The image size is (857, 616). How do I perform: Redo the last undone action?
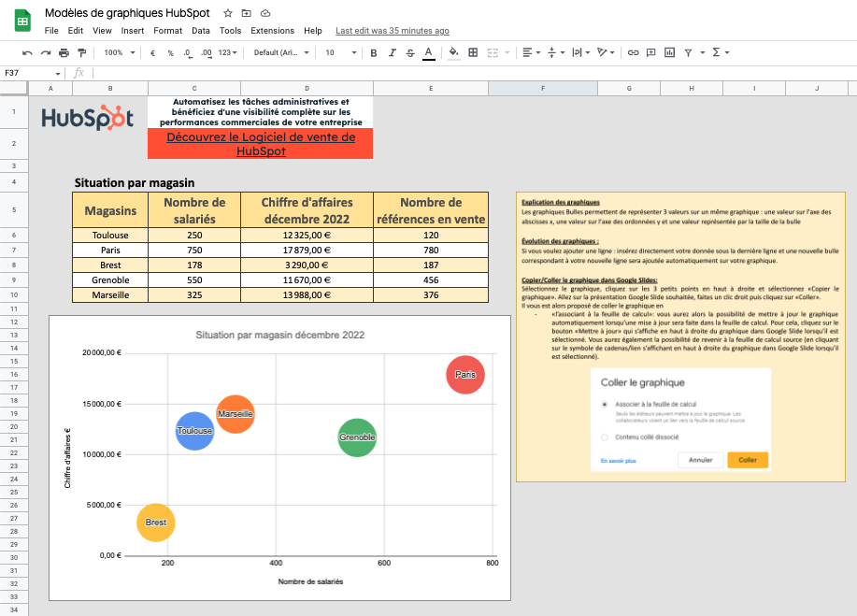pos(46,53)
